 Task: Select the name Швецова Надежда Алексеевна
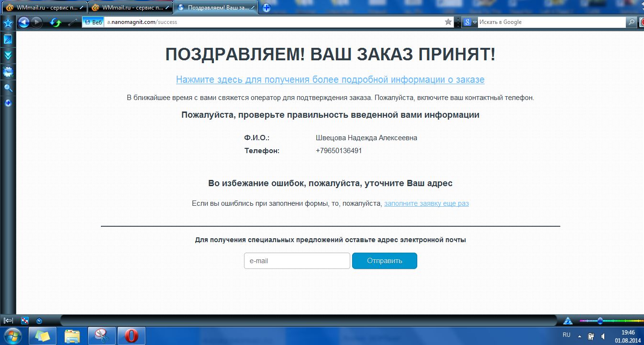tap(366, 138)
